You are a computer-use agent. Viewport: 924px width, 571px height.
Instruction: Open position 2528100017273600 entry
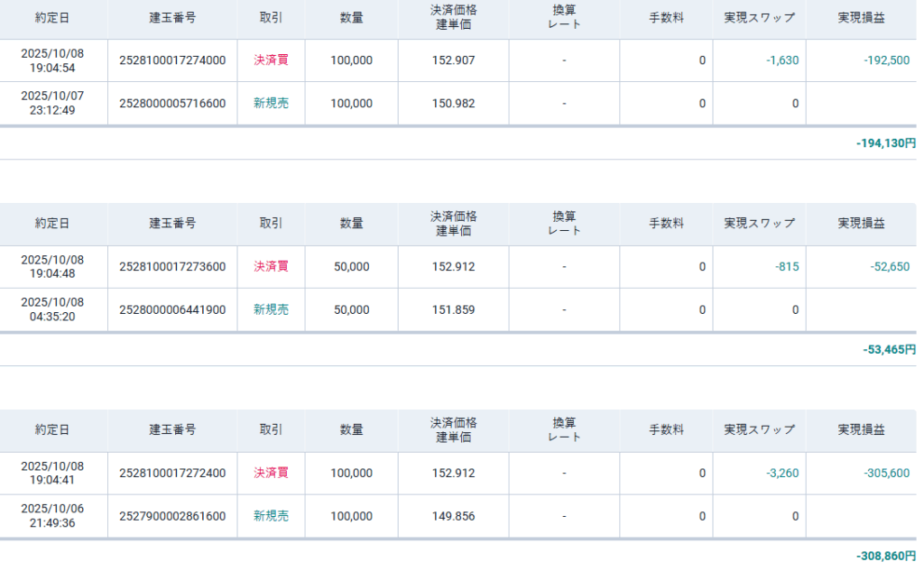coord(172,267)
